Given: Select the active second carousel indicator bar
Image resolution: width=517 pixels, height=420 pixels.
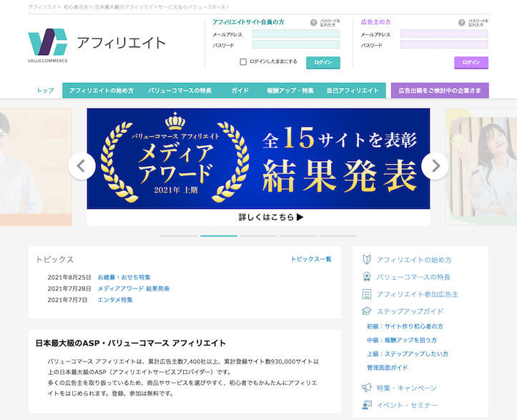Looking at the screenshot, I should click(x=219, y=236).
